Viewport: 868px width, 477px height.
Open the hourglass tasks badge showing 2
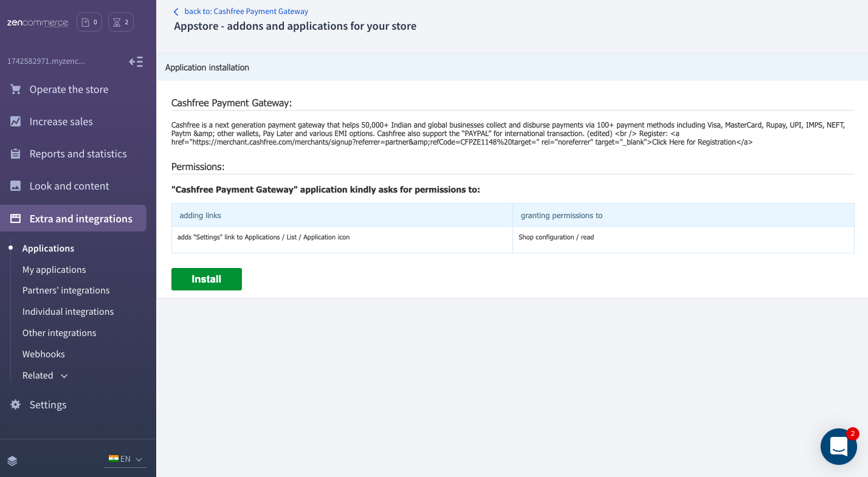pyautogui.click(x=121, y=22)
